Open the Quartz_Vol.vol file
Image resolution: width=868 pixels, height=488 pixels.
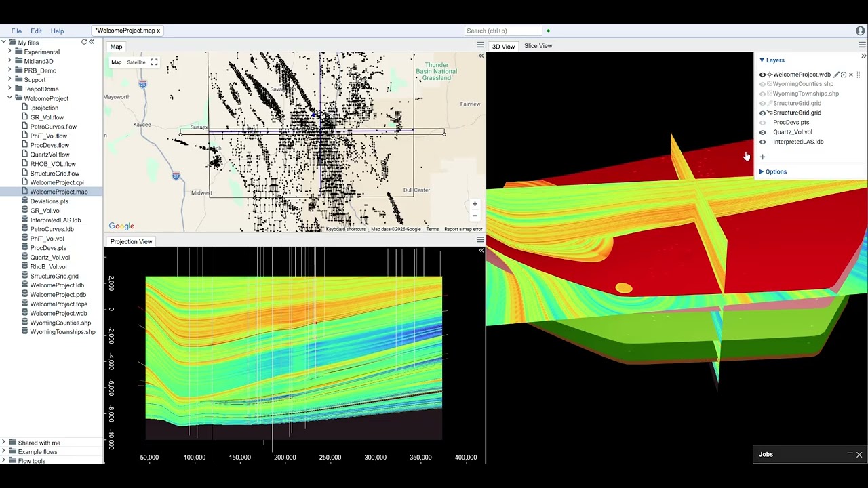coord(50,258)
